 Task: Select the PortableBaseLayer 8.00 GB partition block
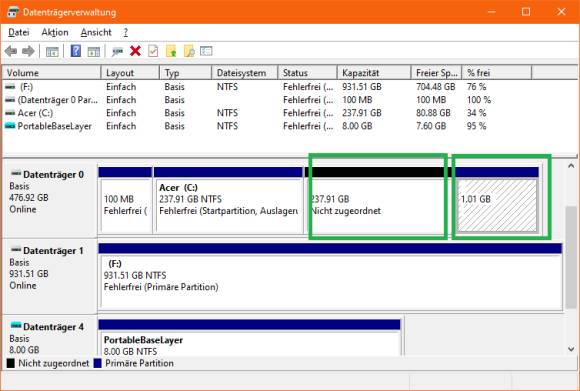tap(250, 337)
